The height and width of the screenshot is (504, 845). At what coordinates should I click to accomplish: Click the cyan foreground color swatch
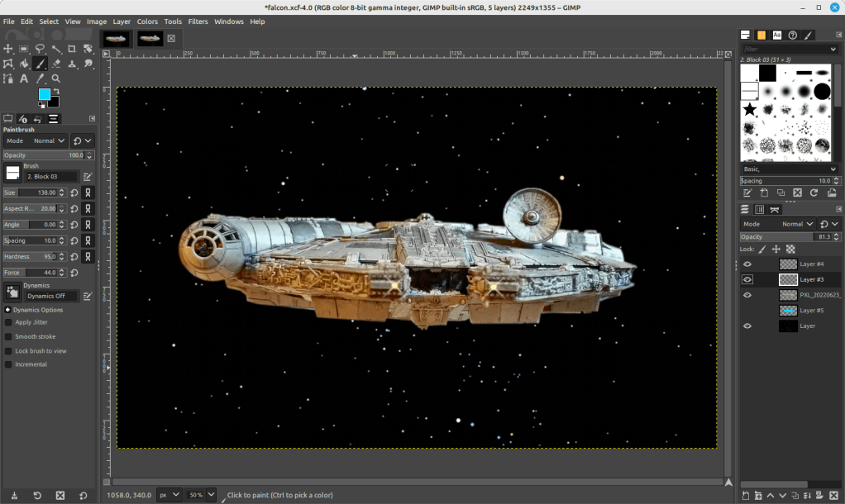coord(44,94)
